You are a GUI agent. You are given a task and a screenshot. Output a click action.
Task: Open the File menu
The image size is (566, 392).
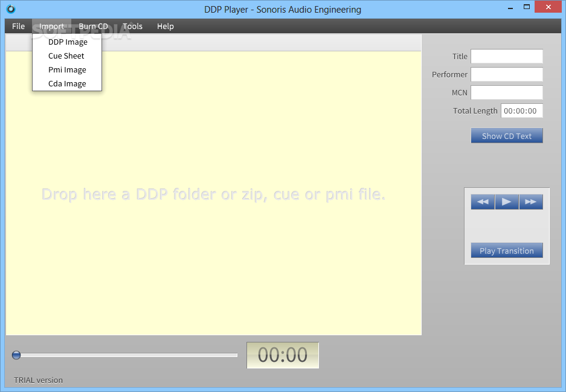18,27
